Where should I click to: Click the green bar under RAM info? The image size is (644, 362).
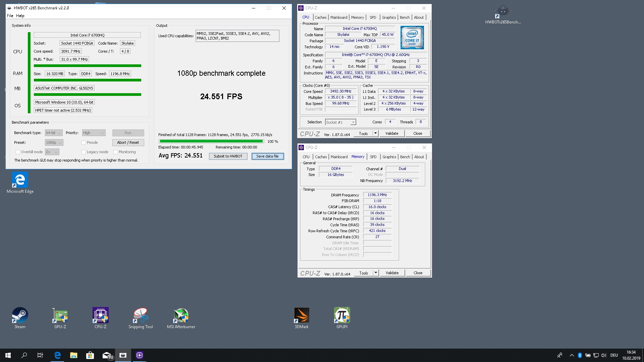point(88,80)
